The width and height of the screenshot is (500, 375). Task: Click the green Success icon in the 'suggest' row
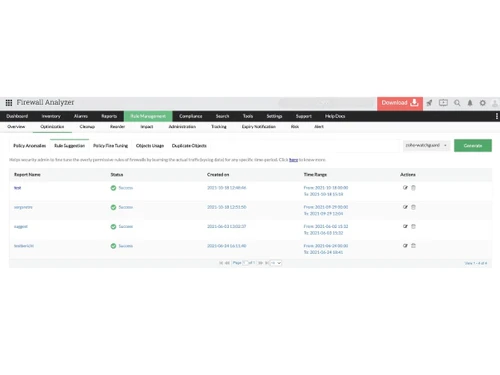click(113, 227)
